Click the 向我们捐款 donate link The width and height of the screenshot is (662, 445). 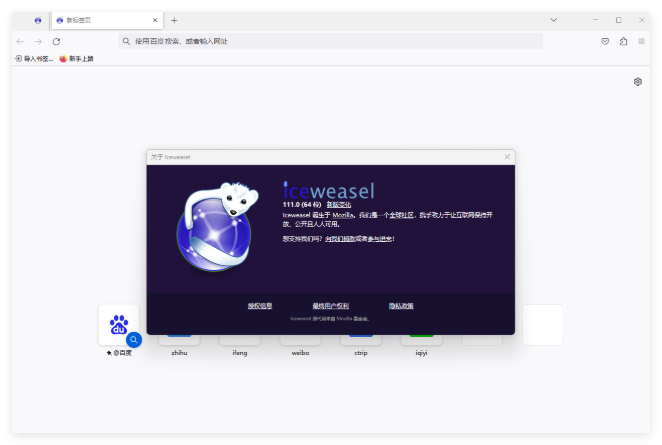tap(340, 239)
